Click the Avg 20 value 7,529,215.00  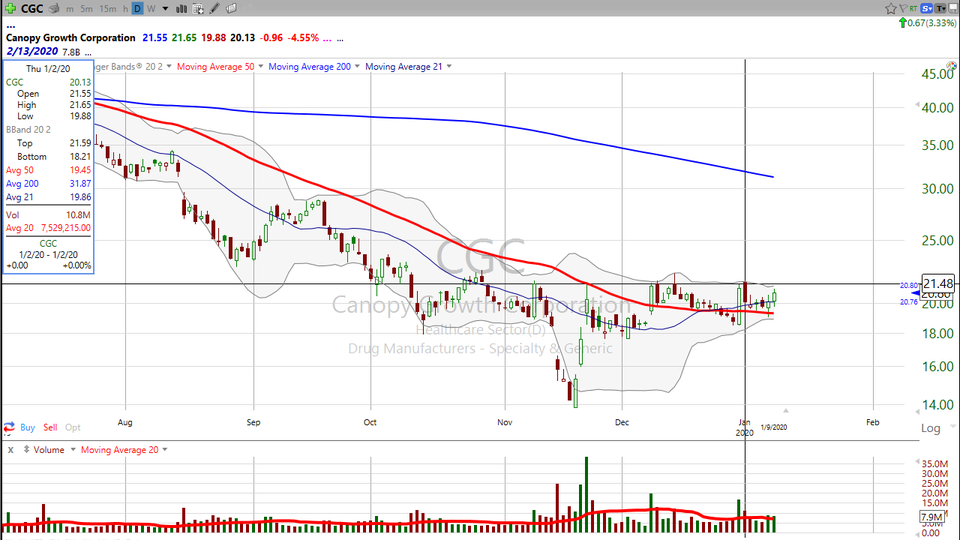(66, 228)
